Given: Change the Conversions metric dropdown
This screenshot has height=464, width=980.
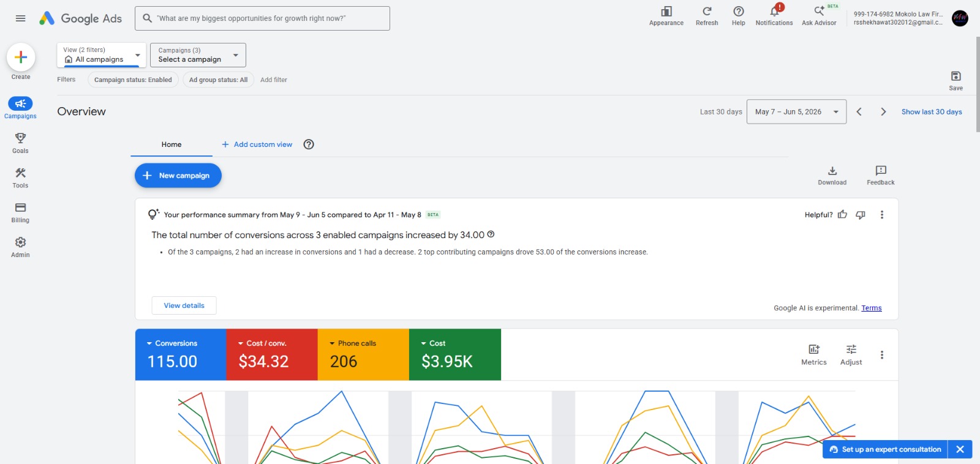Looking at the screenshot, I should [172, 343].
